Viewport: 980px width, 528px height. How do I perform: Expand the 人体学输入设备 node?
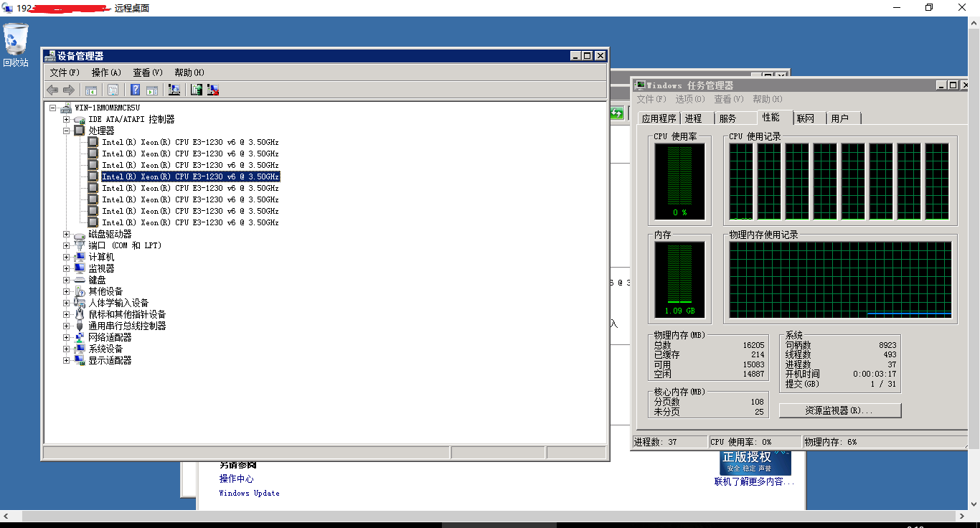coord(66,303)
